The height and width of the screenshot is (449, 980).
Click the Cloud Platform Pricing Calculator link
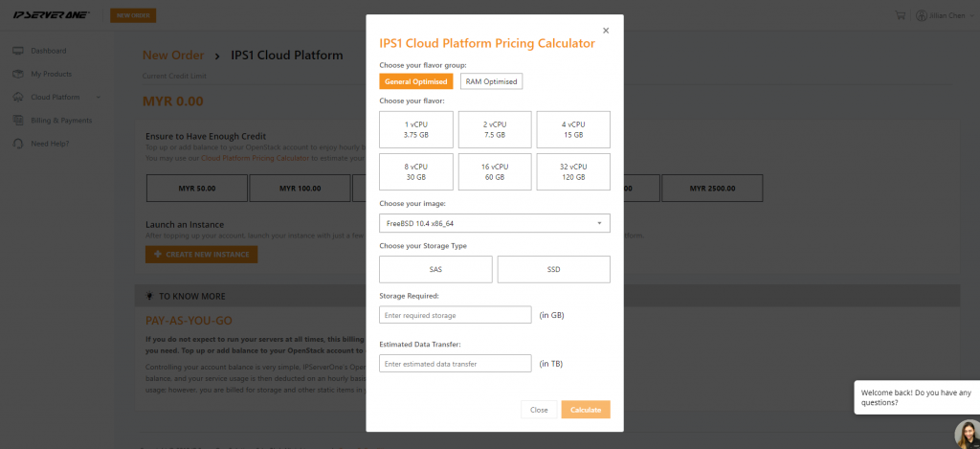coord(255,158)
